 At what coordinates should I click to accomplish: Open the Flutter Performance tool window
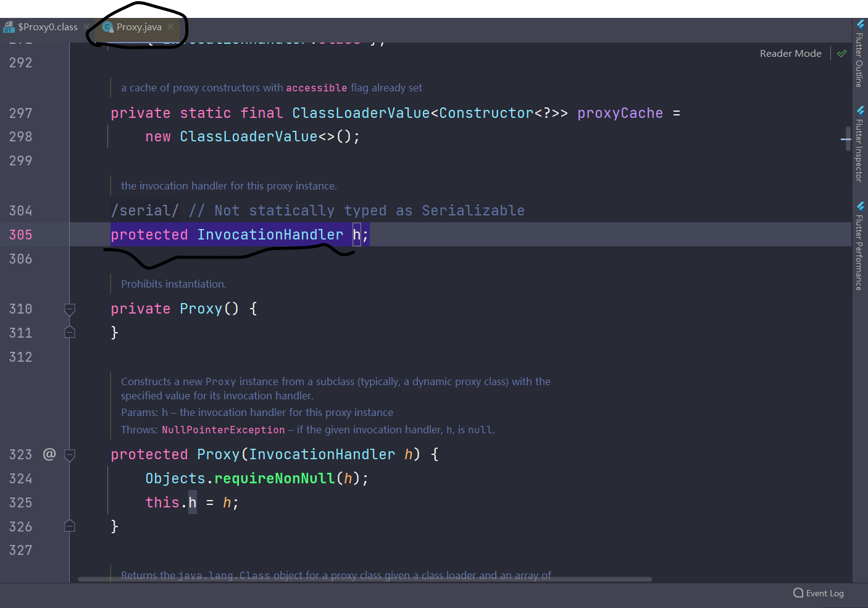[859, 246]
